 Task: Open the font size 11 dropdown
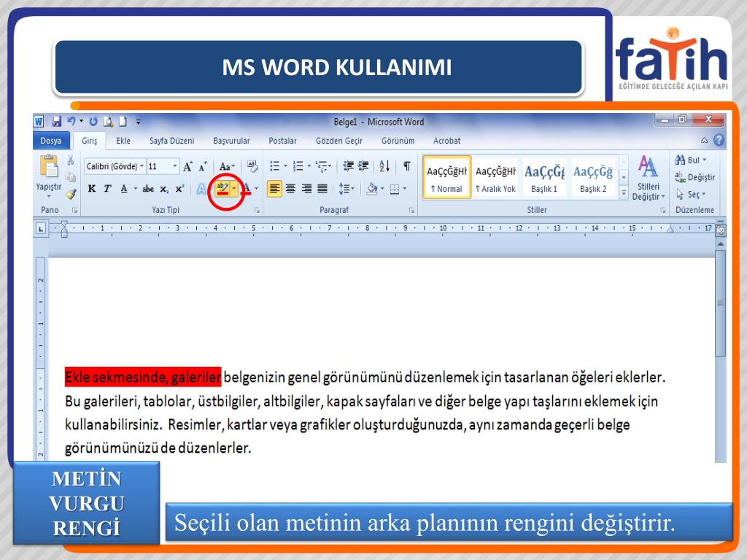(175, 166)
